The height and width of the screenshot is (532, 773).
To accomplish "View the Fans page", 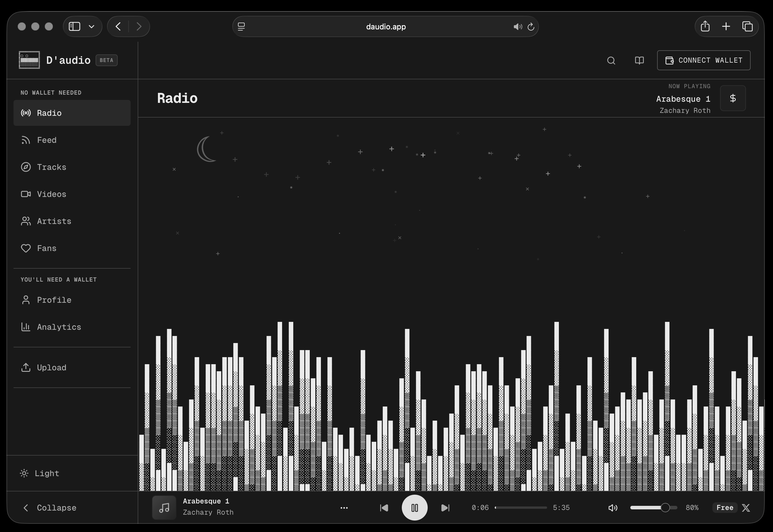I will [46, 248].
